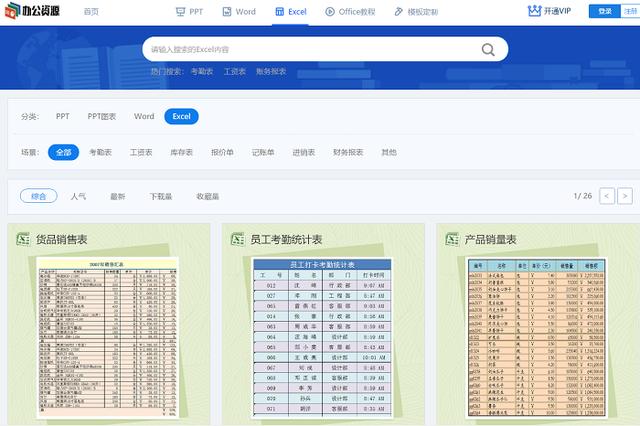Click hot search term 工资表

(235, 71)
